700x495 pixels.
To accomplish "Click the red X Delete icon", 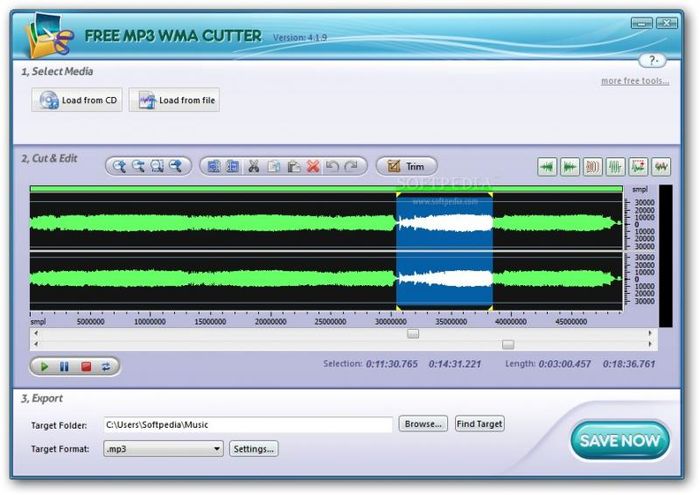I will coord(313,167).
